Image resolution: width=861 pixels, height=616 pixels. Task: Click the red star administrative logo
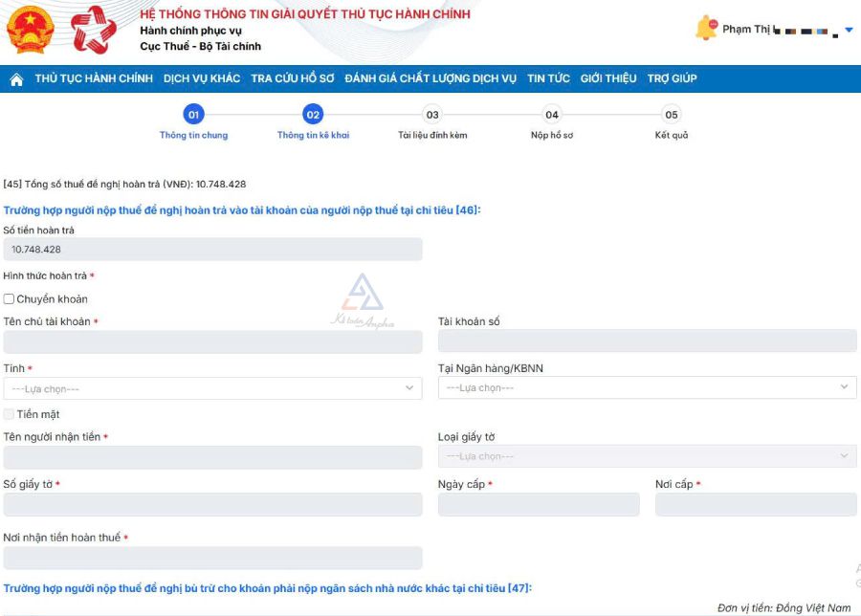[94, 30]
